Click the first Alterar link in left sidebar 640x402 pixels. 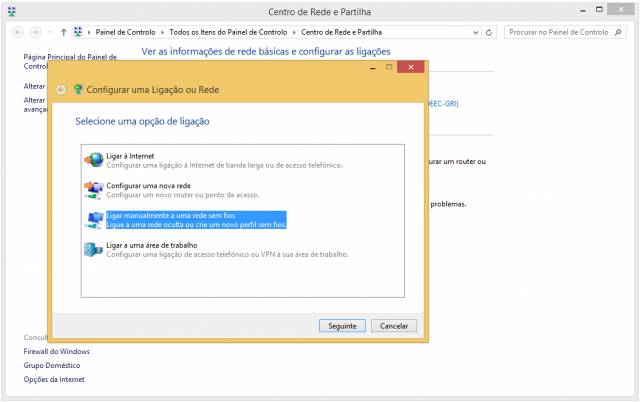pyautogui.click(x=34, y=86)
